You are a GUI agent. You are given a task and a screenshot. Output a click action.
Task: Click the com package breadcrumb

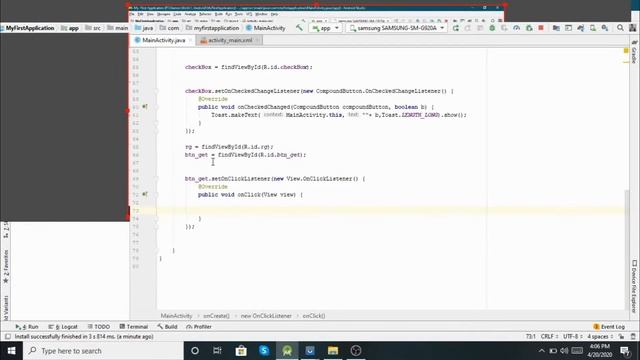click(x=169, y=28)
